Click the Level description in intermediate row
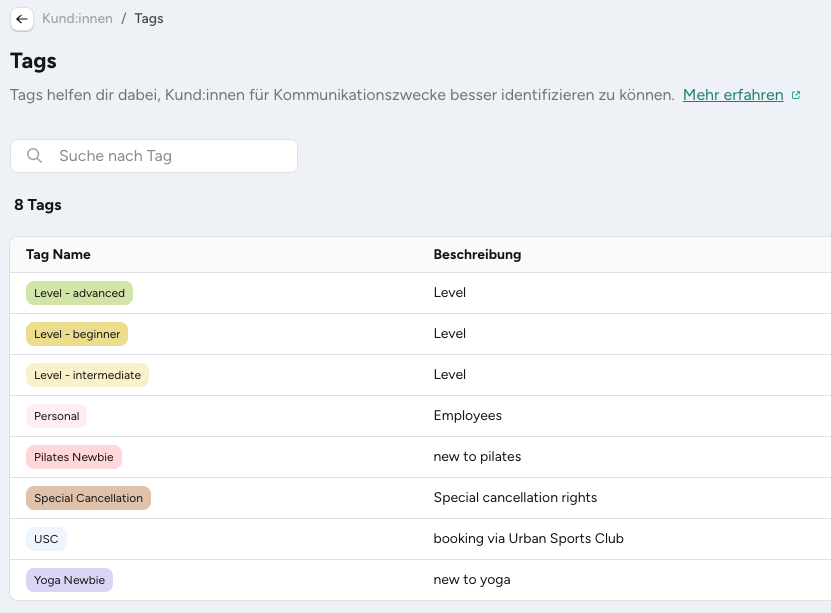 coord(449,375)
